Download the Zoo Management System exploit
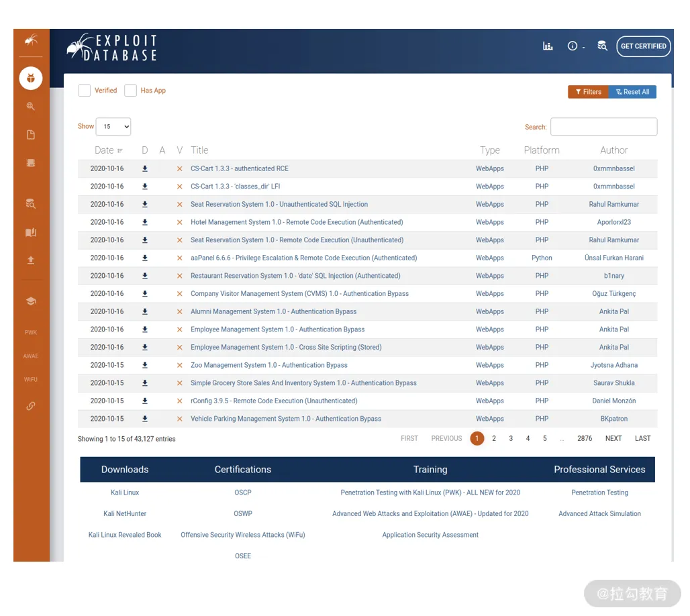This screenshot has height=616, width=690. pos(145,365)
